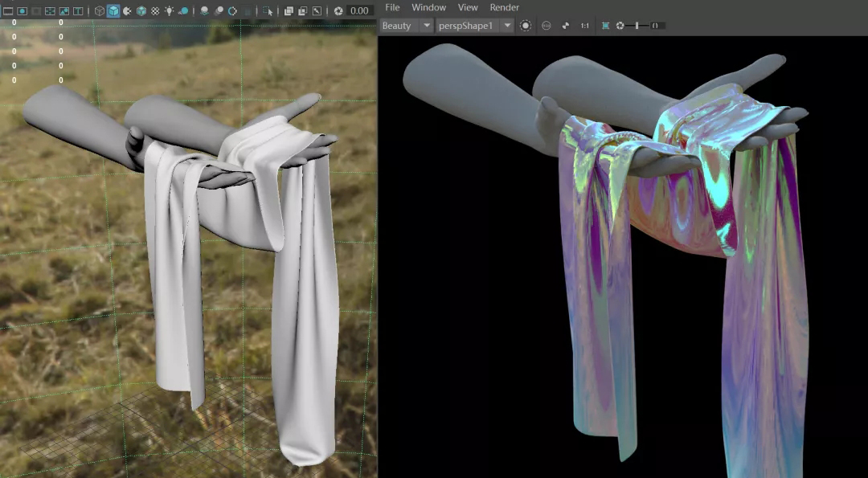Toggle the field chart icon
The height and width of the screenshot is (478, 868).
point(50,10)
